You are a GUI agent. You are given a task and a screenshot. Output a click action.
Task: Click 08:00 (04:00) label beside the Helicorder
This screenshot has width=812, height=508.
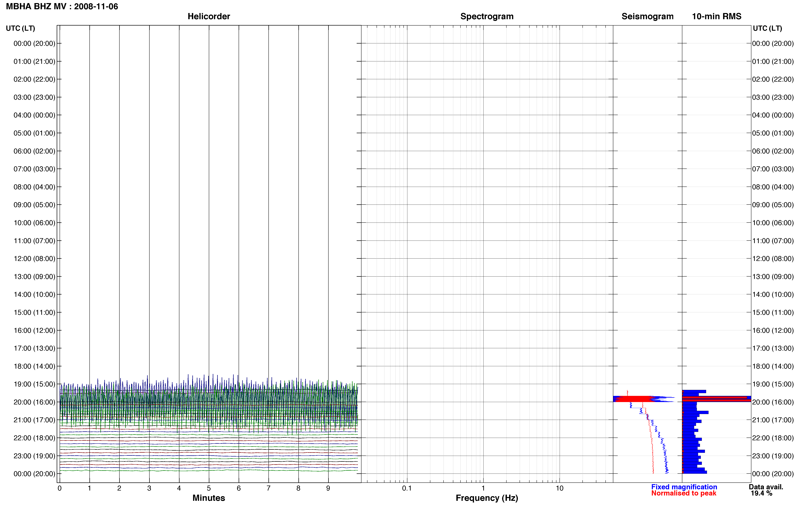(34, 187)
